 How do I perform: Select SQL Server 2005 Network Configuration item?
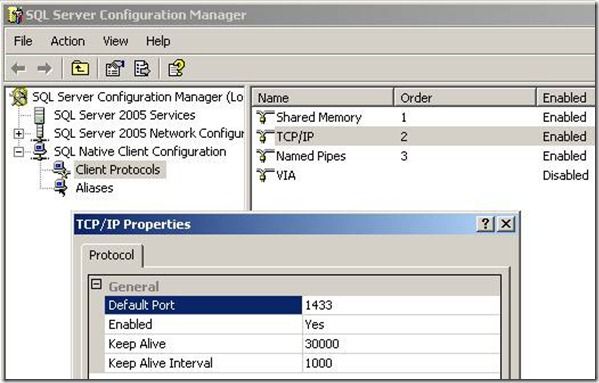149,133
